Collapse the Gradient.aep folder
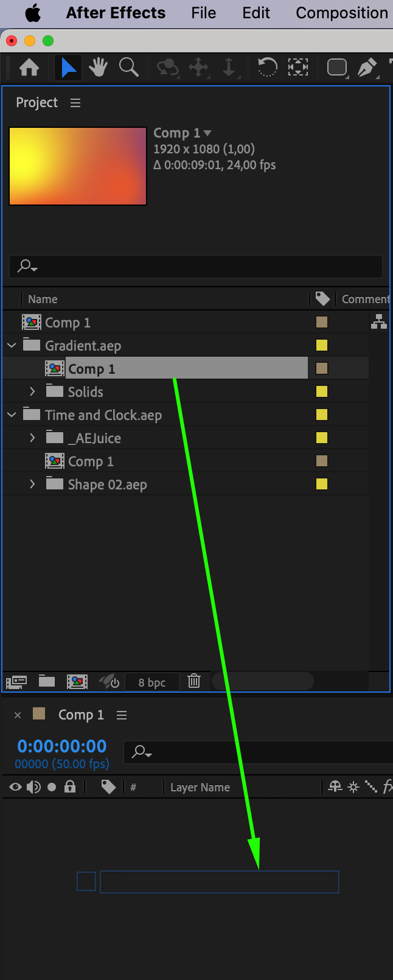This screenshot has height=980, width=393. 12,346
